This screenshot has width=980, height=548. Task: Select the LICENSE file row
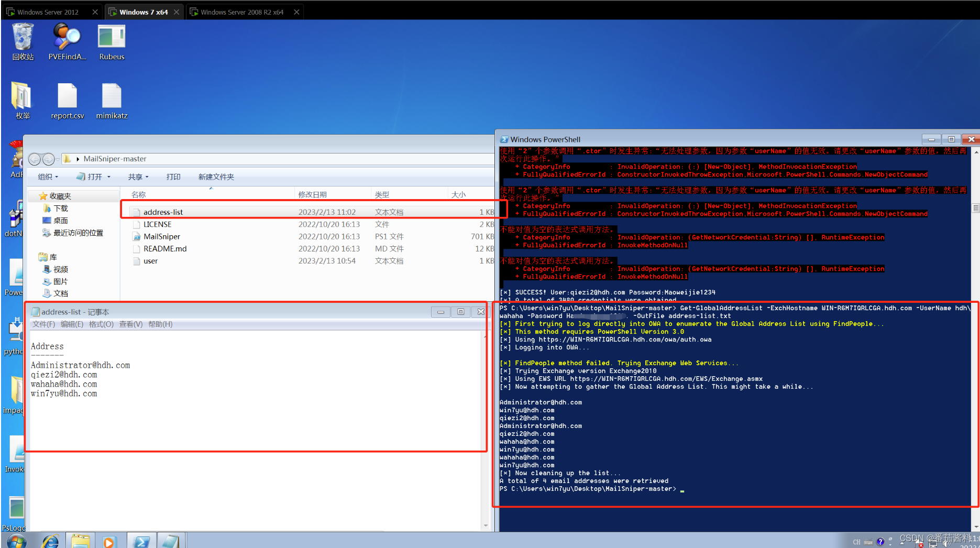312,224
